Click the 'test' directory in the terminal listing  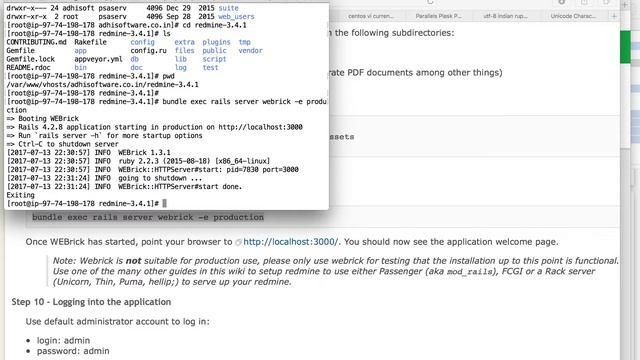point(211,68)
